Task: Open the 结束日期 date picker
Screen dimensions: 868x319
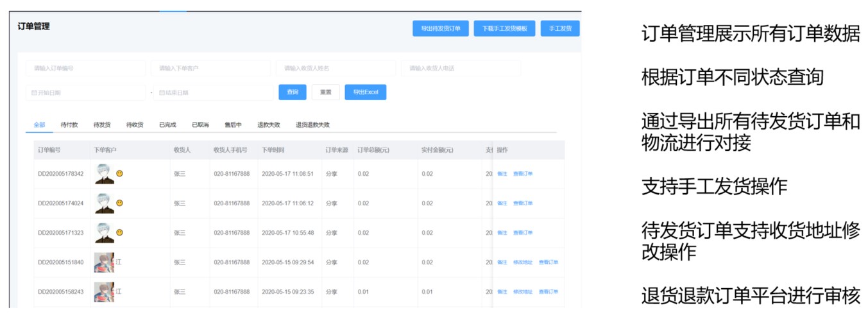Action: pyautogui.click(x=214, y=93)
